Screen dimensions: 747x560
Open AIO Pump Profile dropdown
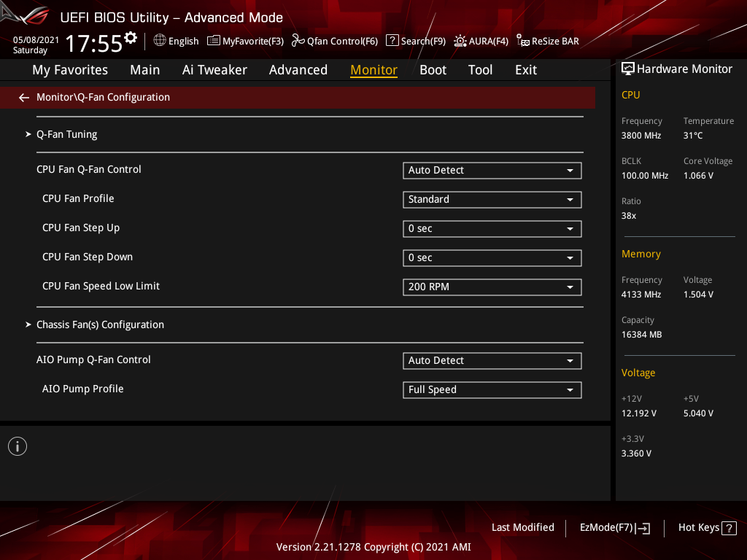tap(492, 390)
